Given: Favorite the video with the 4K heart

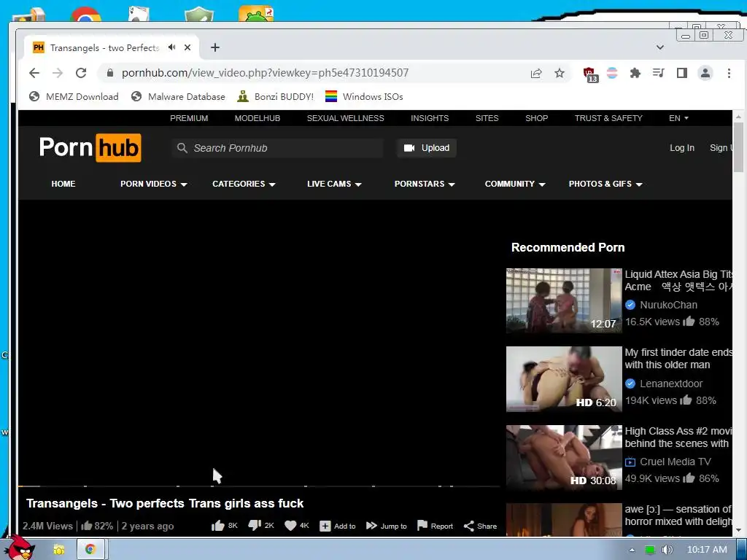Looking at the screenshot, I should point(290,526).
